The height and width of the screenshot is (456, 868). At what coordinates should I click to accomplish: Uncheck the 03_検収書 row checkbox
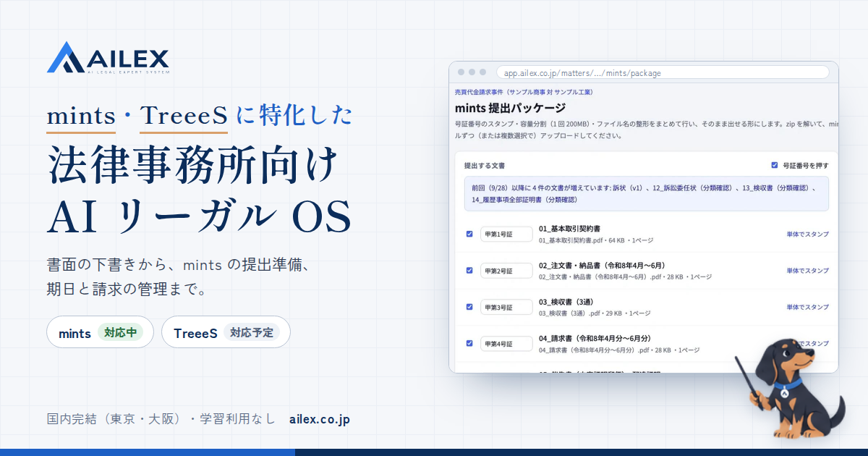click(469, 307)
